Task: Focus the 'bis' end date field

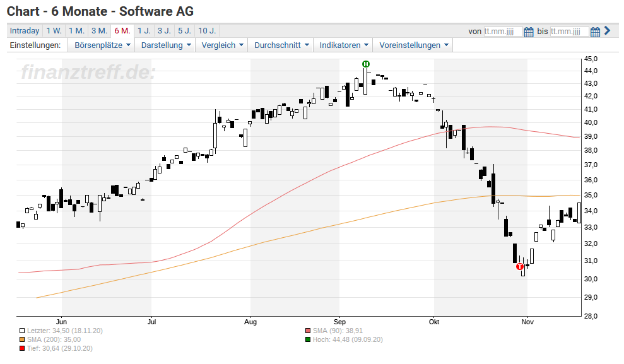Action: point(570,32)
